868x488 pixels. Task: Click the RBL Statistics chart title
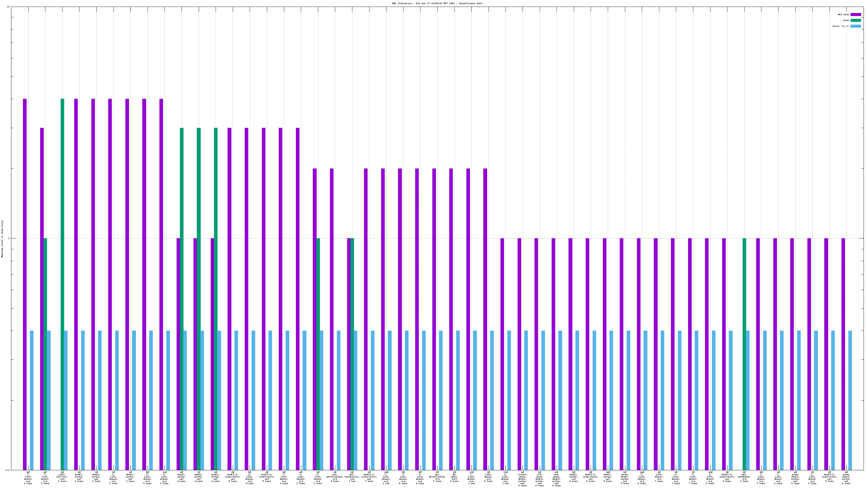(x=437, y=3)
